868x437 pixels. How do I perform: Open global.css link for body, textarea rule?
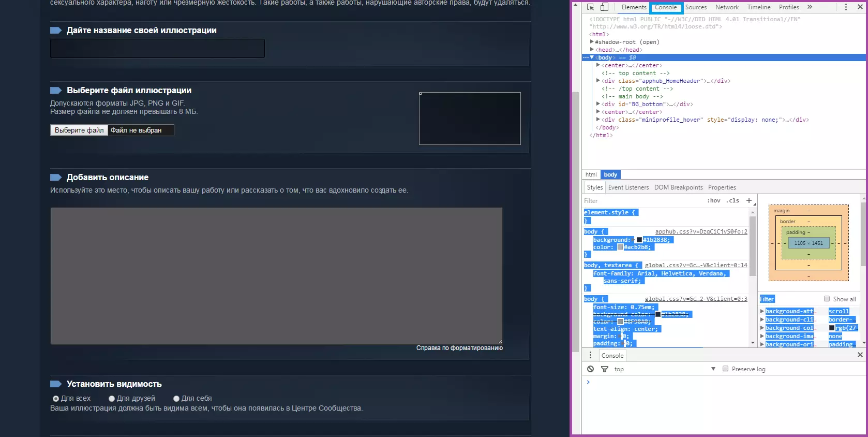pos(696,265)
